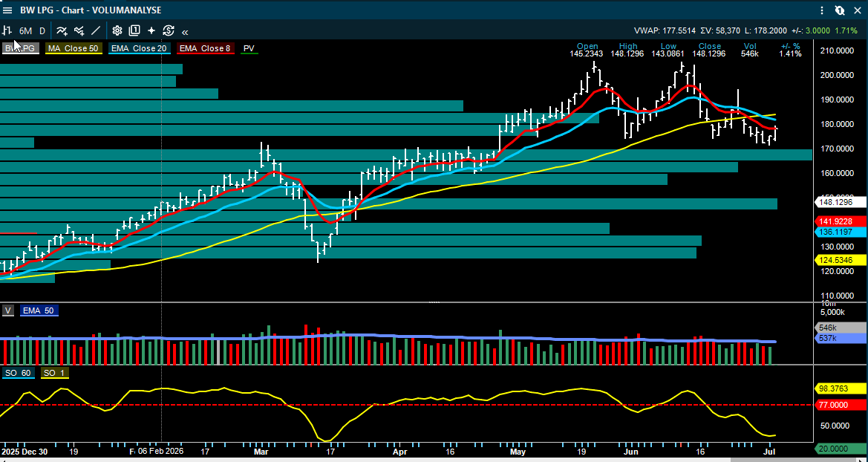
Task: Click the Low value 143.0861
Action: click(x=668, y=53)
